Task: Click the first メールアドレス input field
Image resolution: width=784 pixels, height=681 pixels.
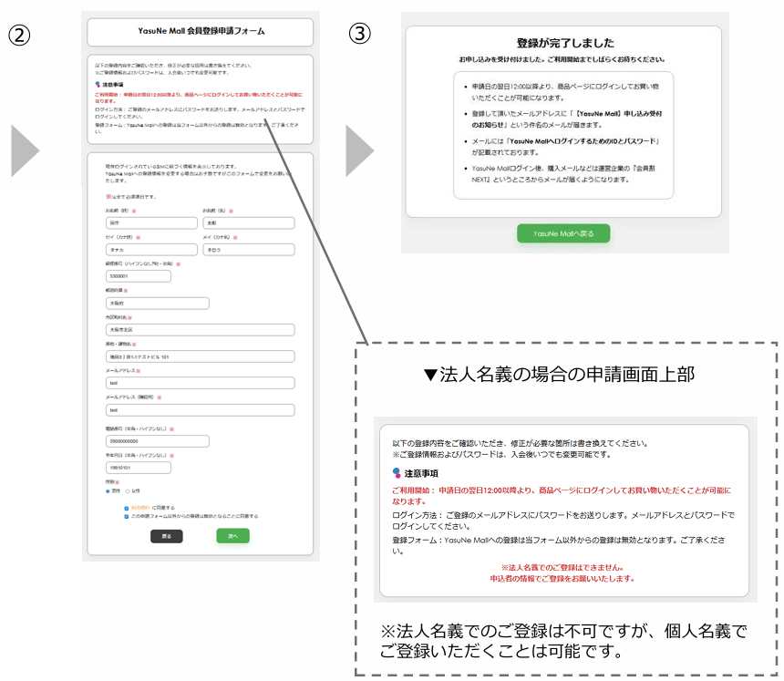Action: click(200, 383)
